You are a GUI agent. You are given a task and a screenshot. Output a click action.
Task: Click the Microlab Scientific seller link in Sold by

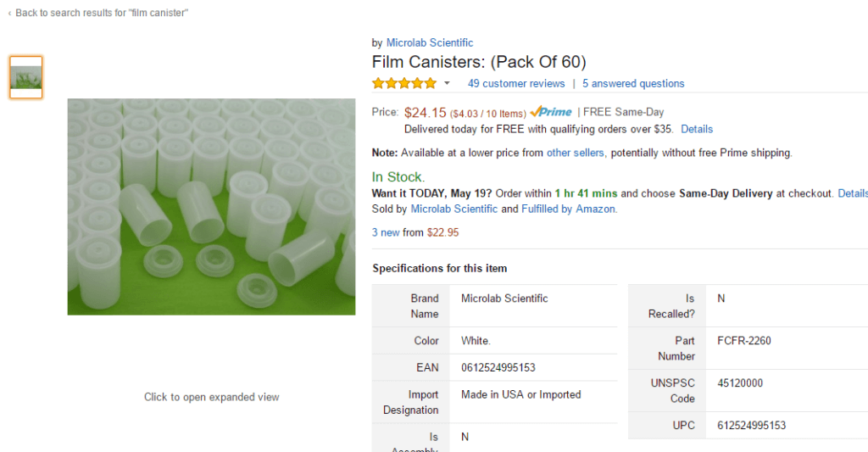click(454, 209)
